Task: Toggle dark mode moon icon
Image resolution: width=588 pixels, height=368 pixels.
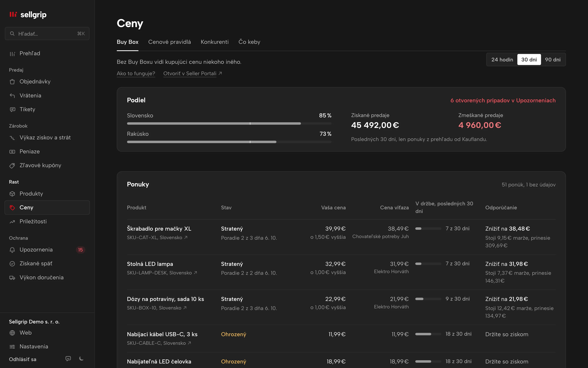Action: pos(81,359)
